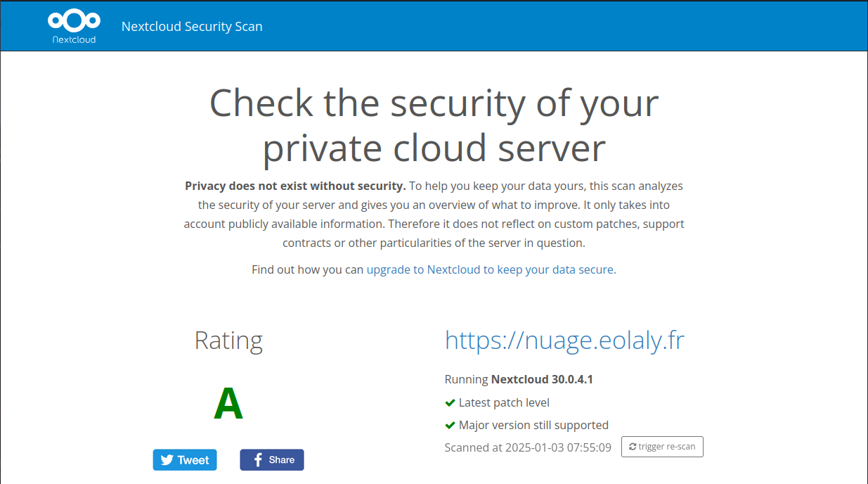Click the Facebook icon on Share button
The image size is (868, 484).
(x=258, y=460)
